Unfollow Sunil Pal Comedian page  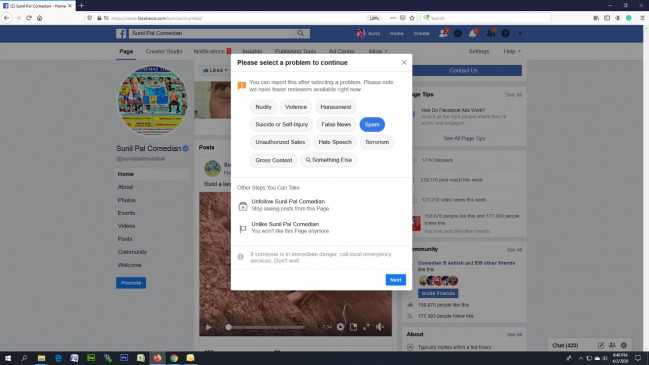[288, 205]
